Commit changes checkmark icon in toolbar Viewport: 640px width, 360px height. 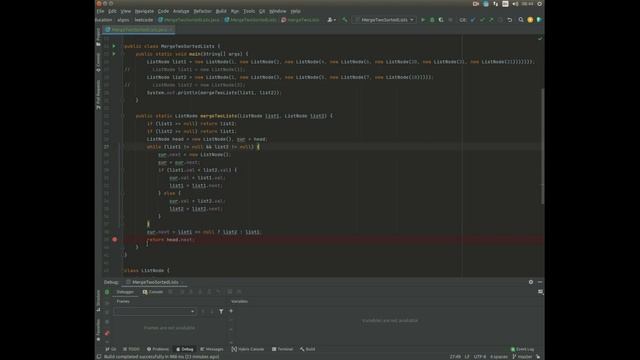(482, 20)
